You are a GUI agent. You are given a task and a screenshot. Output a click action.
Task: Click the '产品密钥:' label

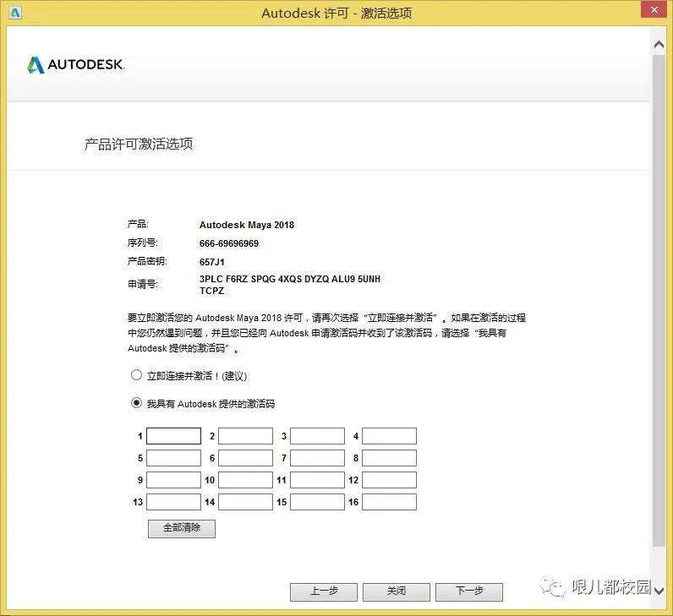(147, 261)
